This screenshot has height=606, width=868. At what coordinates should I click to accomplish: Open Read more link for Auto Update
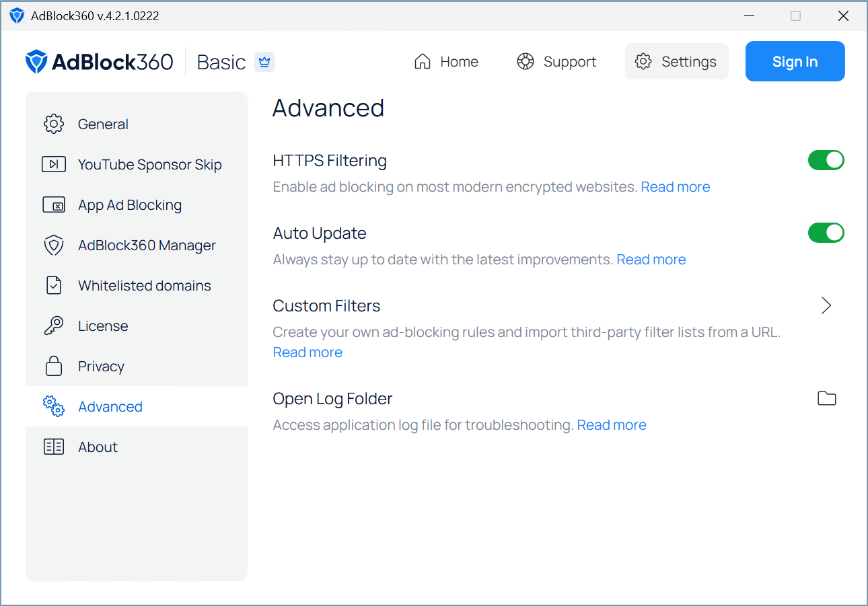pos(651,260)
